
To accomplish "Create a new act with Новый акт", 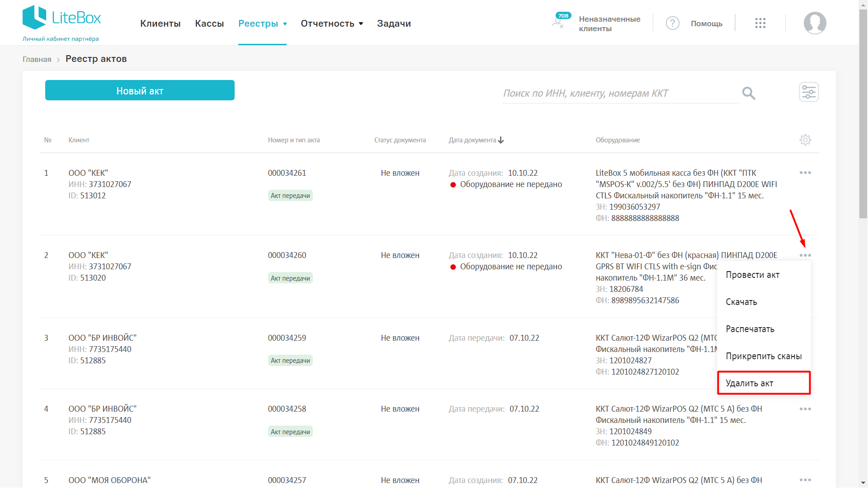I will point(140,90).
